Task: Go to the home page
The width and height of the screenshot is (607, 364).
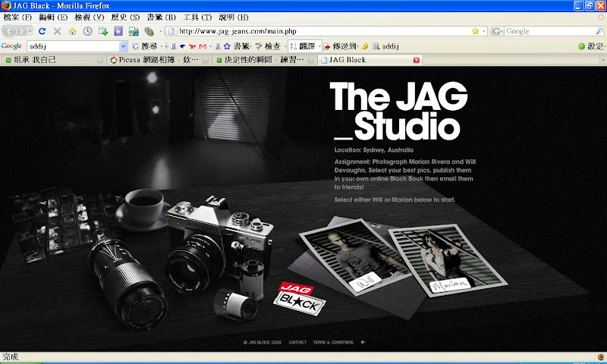Action: [x=72, y=31]
